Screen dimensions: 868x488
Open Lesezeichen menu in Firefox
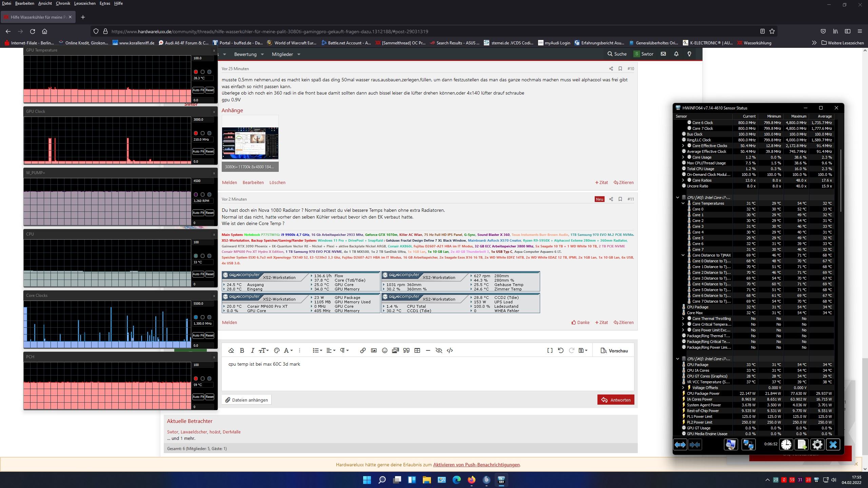pos(85,3)
